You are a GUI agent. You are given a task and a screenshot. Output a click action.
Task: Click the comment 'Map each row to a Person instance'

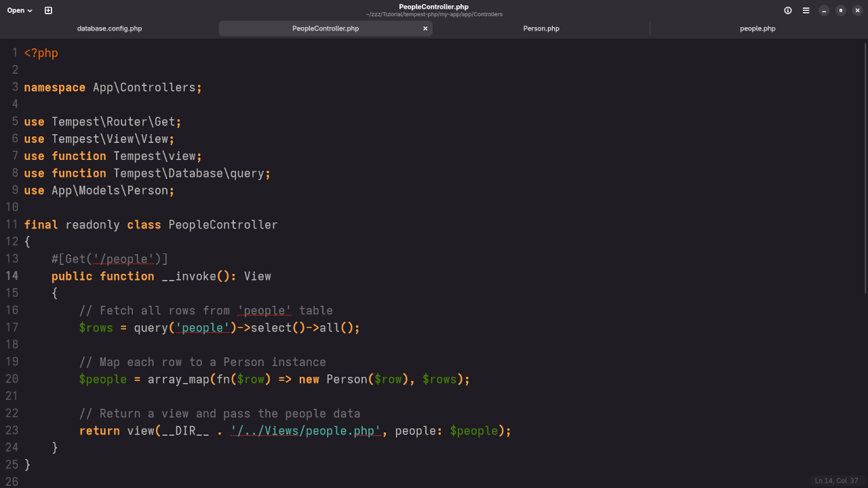click(x=203, y=362)
